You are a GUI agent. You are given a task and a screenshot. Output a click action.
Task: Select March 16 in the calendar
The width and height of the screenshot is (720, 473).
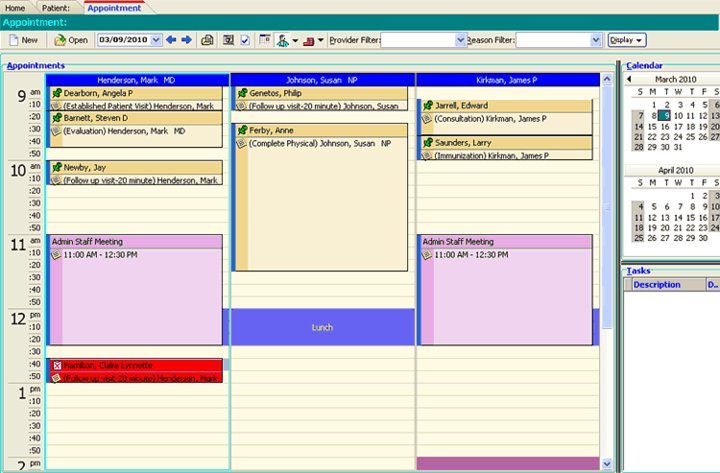tap(664, 127)
